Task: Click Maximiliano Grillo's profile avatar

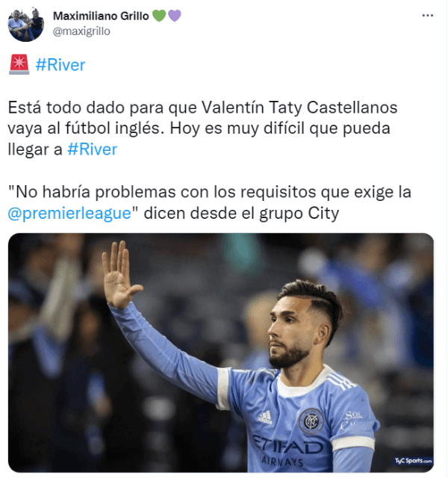Action: tap(26, 24)
